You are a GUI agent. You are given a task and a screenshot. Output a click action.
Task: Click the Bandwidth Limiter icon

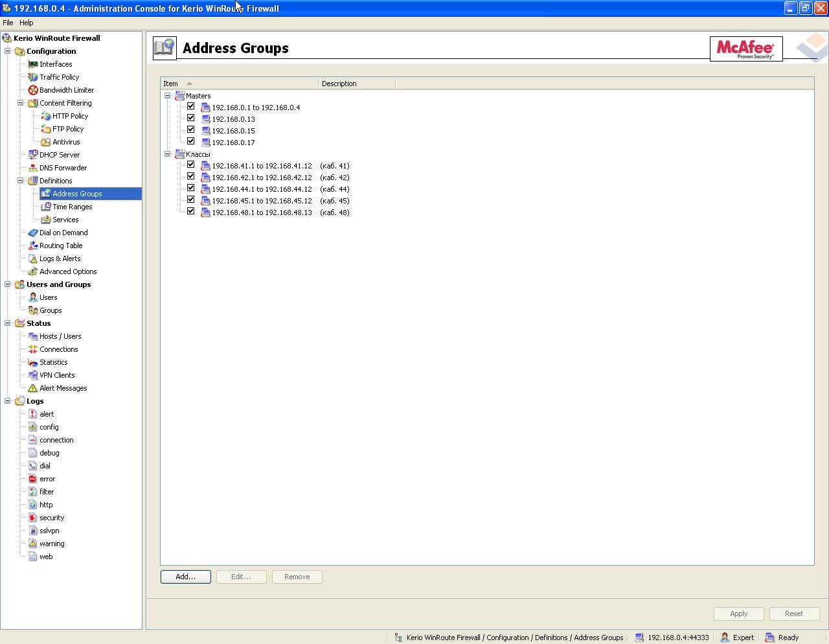(32, 90)
